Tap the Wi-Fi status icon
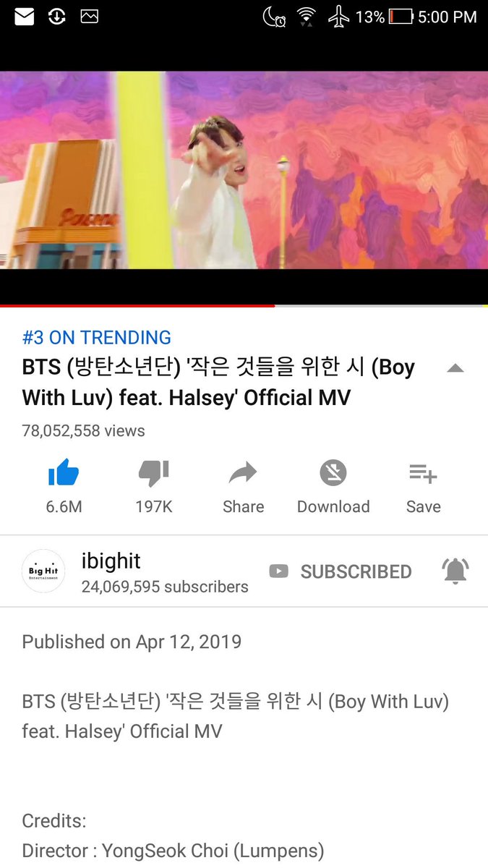The height and width of the screenshot is (868, 488). (307, 16)
